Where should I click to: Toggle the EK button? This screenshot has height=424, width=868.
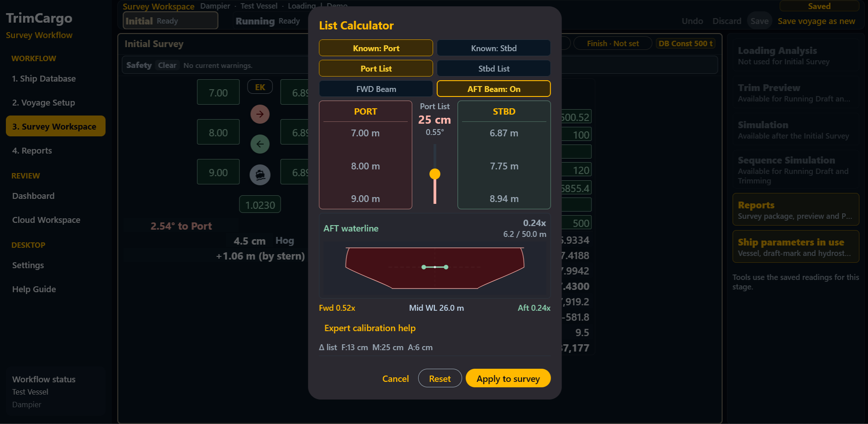(x=260, y=87)
